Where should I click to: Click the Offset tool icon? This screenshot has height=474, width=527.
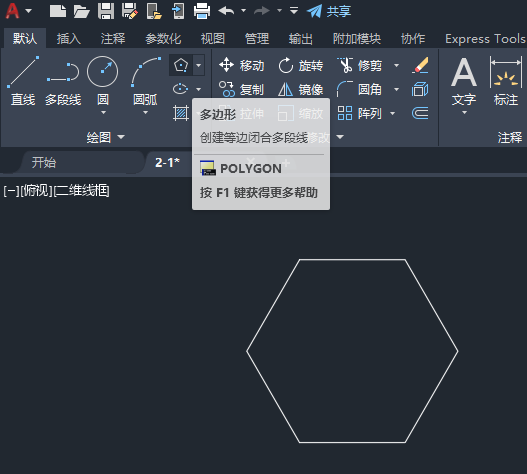click(x=420, y=113)
